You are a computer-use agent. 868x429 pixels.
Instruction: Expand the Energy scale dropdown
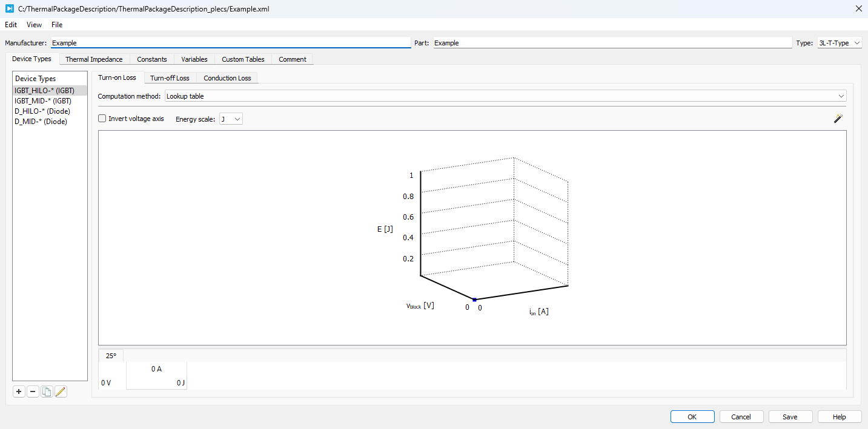click(x=231, y=119)
